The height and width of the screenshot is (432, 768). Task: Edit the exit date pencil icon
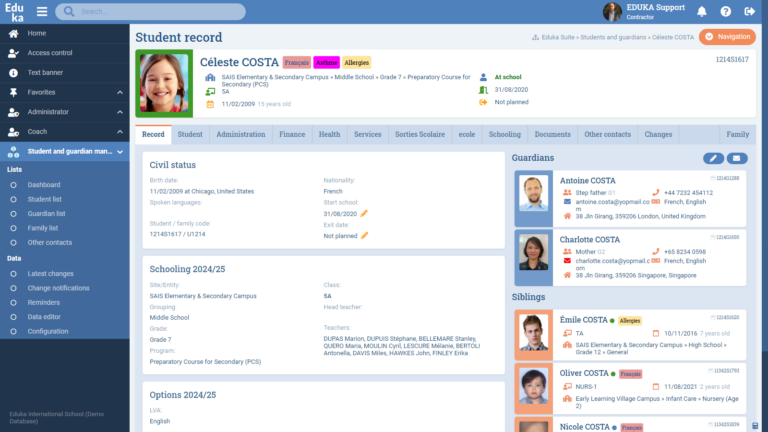[365, 236]
